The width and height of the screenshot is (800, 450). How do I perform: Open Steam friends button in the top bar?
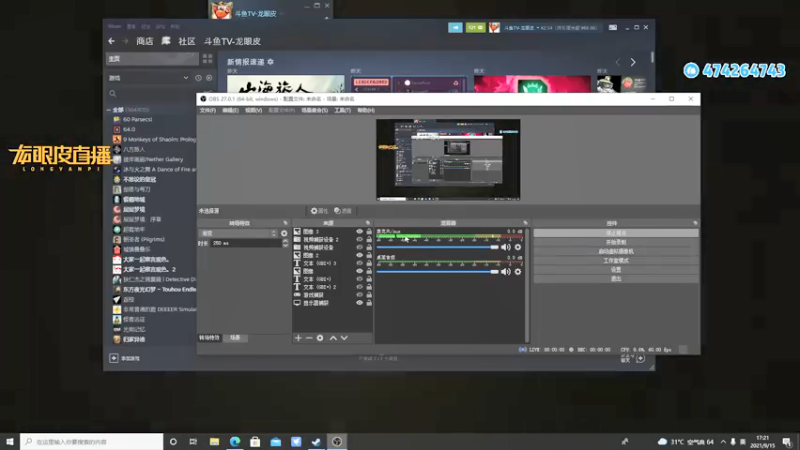click(x=455, y=28)
